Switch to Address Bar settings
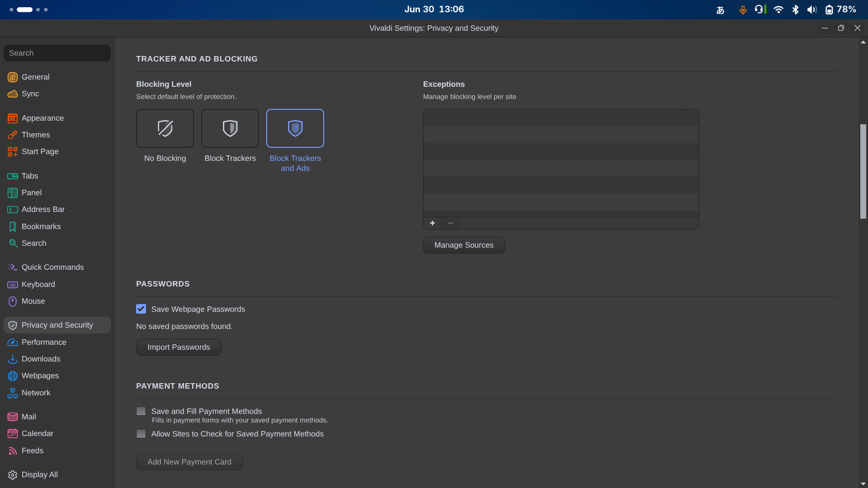The height and width of the screenshot is (488, 868). point(57,210)
